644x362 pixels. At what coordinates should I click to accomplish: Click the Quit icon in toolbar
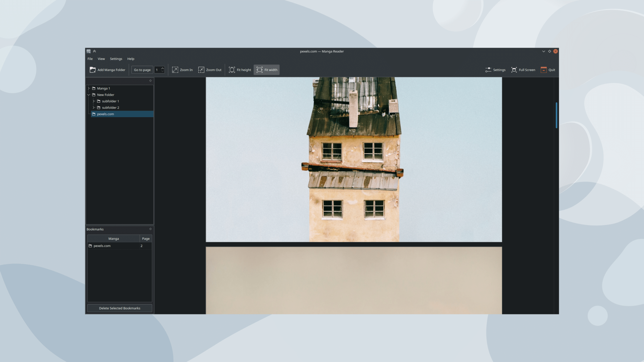544,70
